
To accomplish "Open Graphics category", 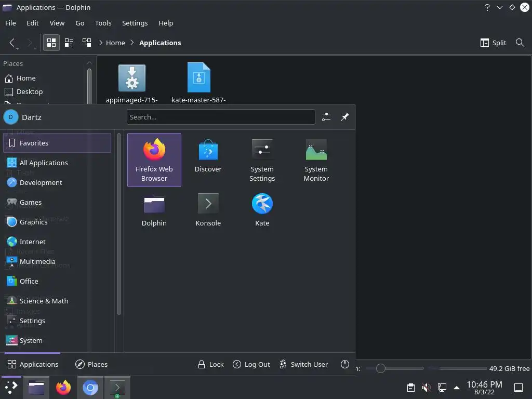I will 57,222.
